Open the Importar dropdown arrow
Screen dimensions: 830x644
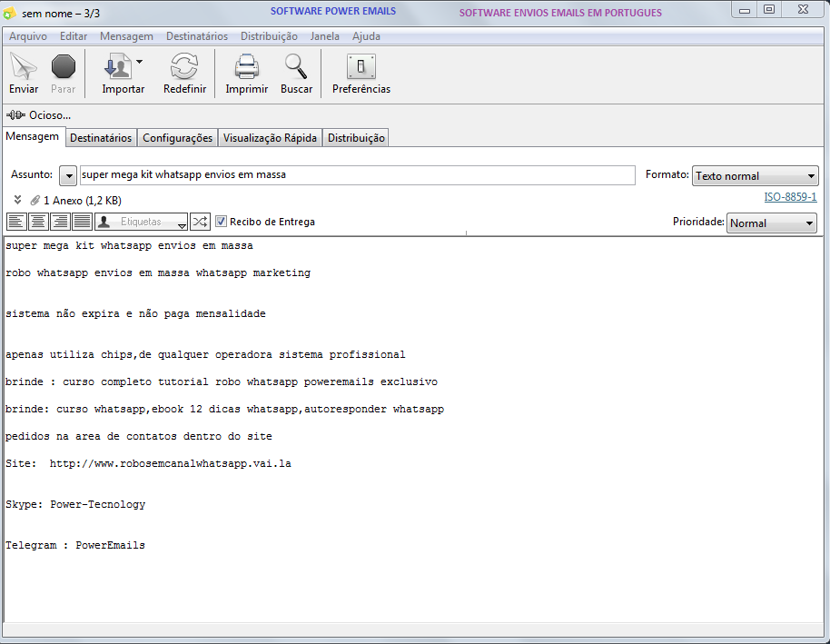[x=139, y=62]
